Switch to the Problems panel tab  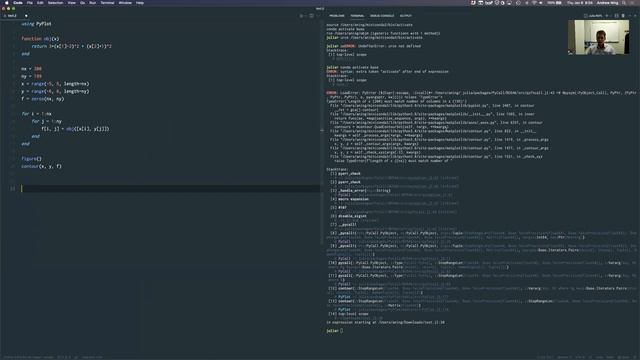337,16
